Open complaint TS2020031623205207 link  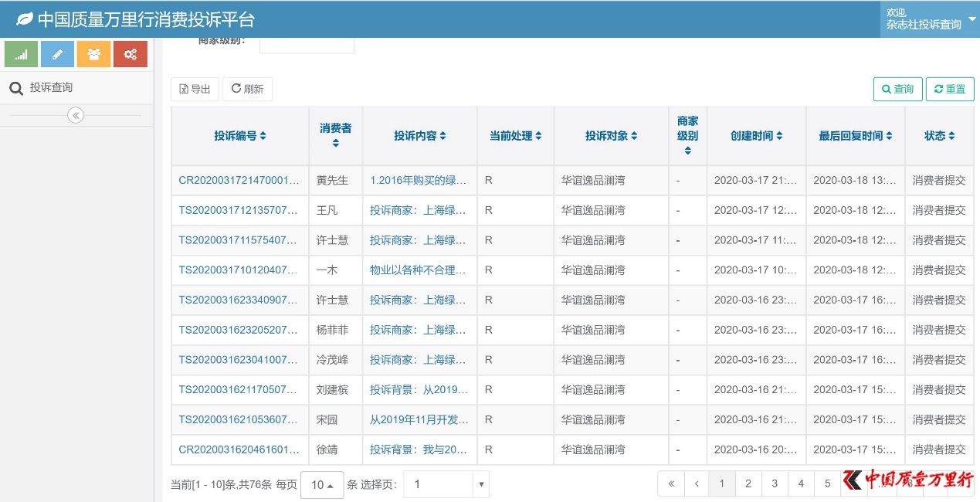[239, 330]
